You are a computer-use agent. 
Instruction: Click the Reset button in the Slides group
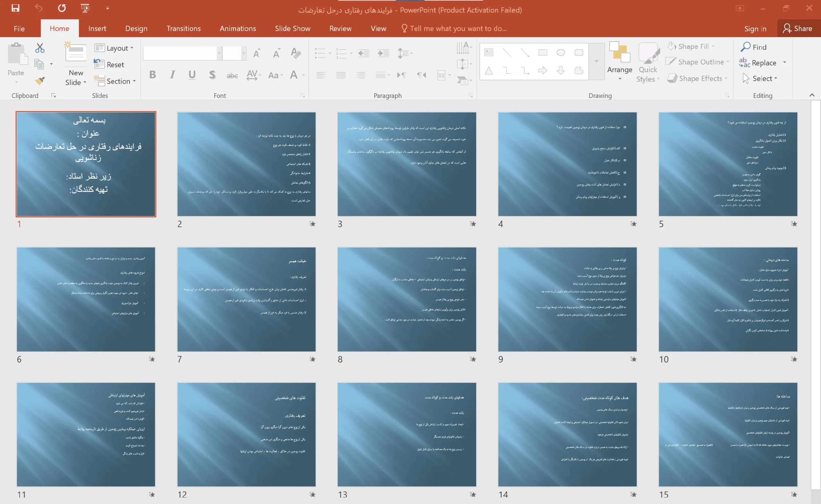pos(109,64)
